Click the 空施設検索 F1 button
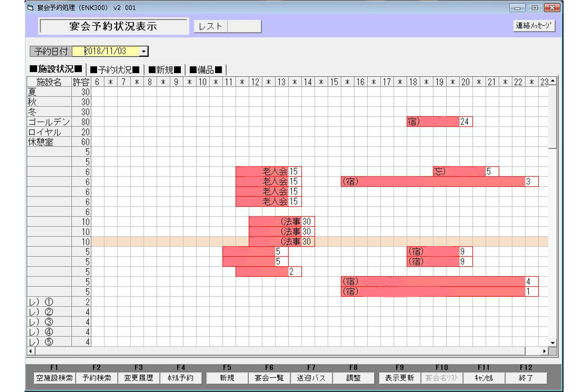Image resolution: width=588 pixels, height=392 pixels. click(54, 378)
